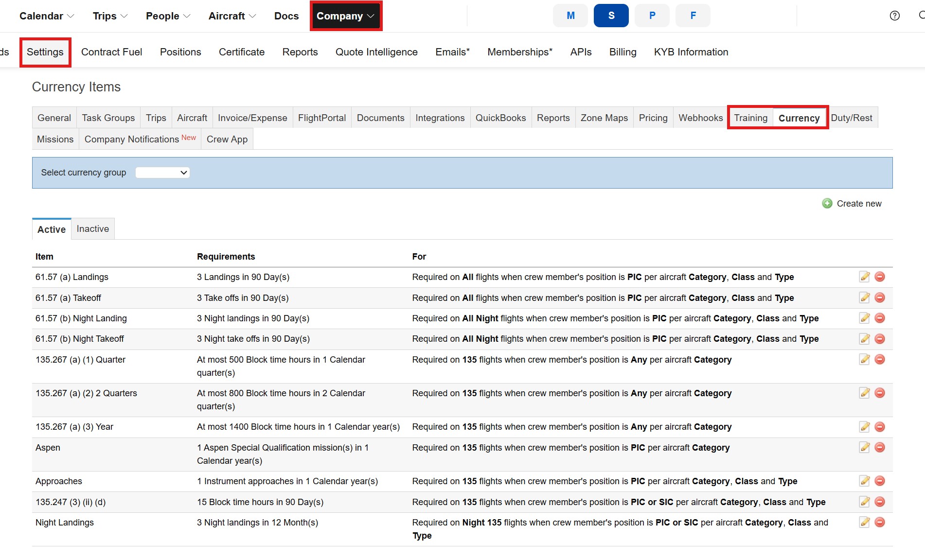The image size is (925, 560).
Task: Delete the 135.267 (a) (3) Year item
Action: click(x=880, y=427)
